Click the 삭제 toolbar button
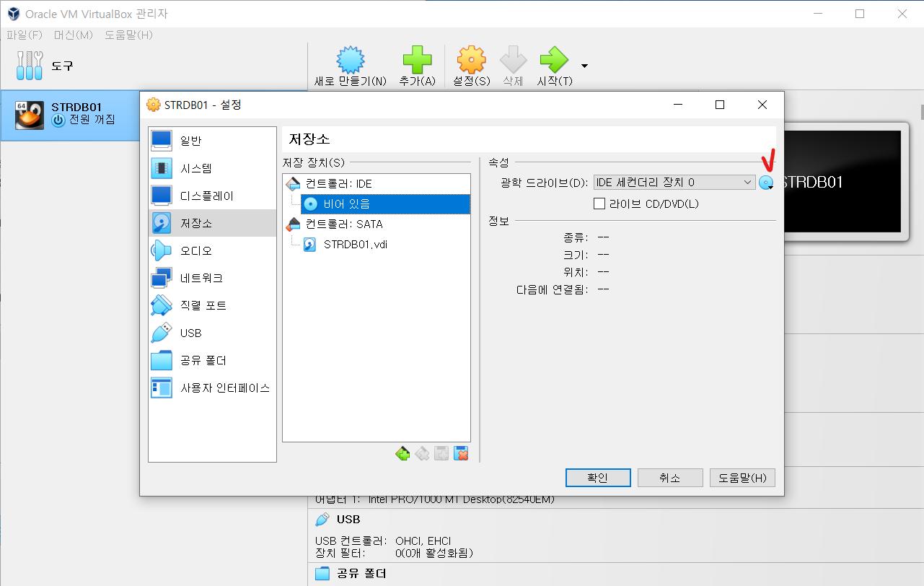Screen dimensions: 924x586 click(x=513, y=66)
